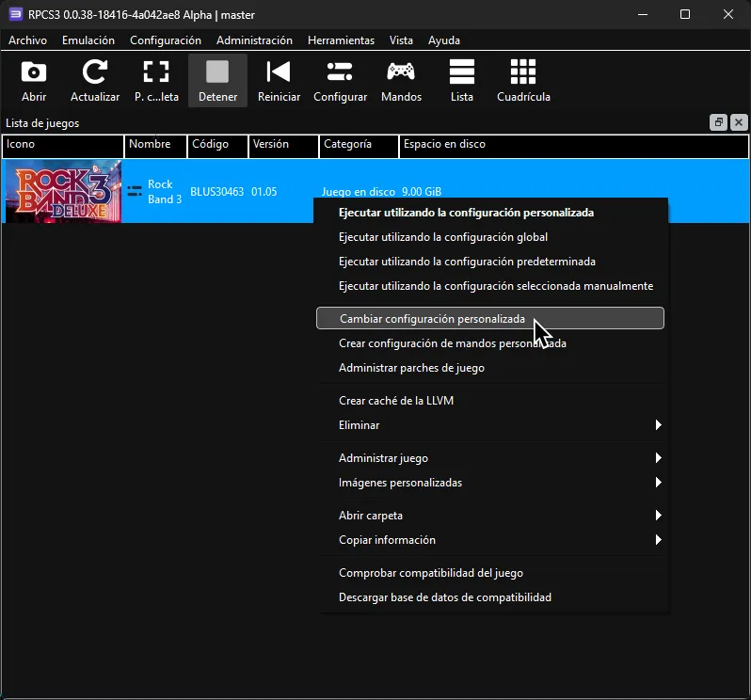751x700 pixels.
Task: Open the Archivo menu
Action: click(x=28, y=40)
